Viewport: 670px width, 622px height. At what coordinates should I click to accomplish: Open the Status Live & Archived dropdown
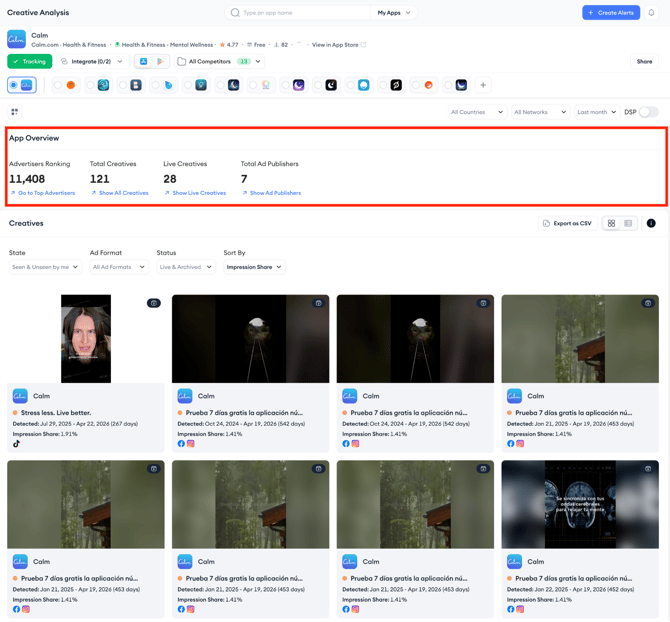tap(186, 267)
